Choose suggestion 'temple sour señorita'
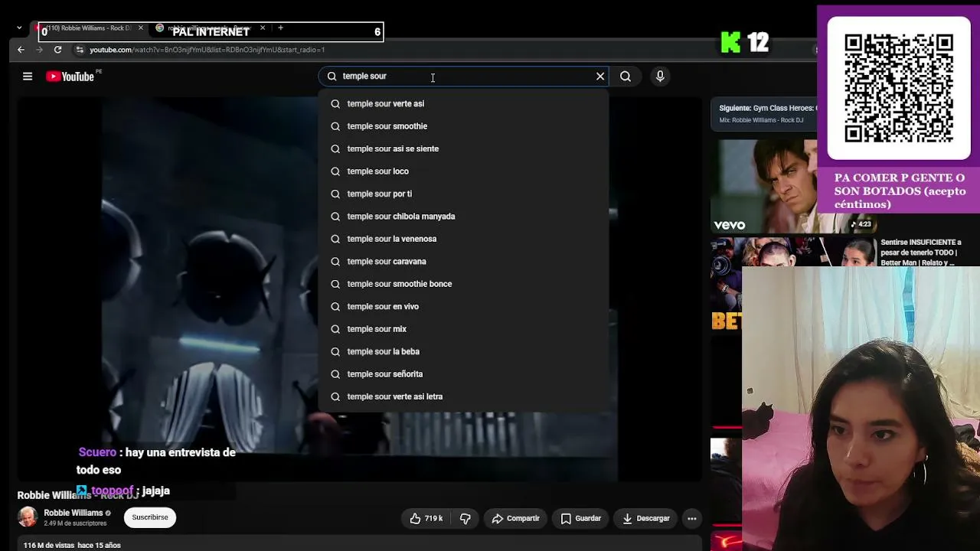 point(464,374)
